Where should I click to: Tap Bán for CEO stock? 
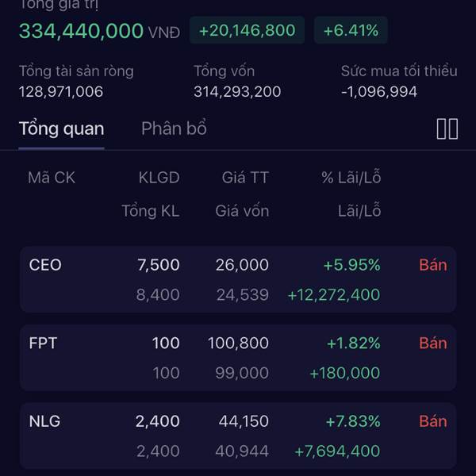click(x=433, y=265)
